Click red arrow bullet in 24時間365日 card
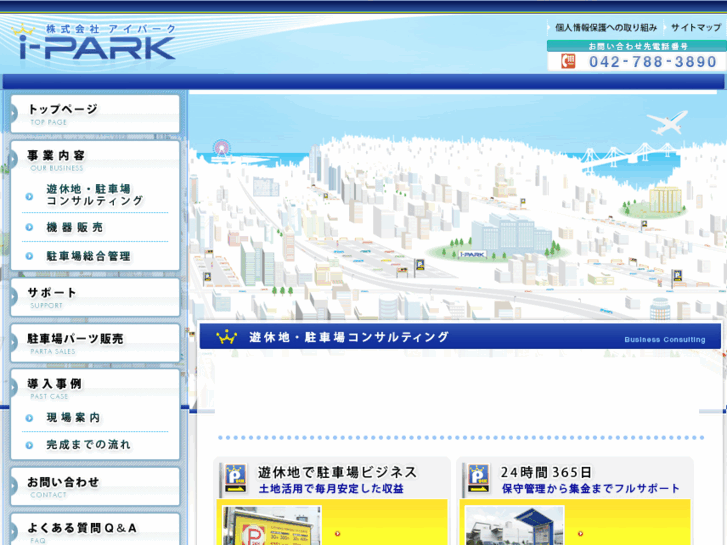This screenshot has width=727, height=545. pos(580,534)
